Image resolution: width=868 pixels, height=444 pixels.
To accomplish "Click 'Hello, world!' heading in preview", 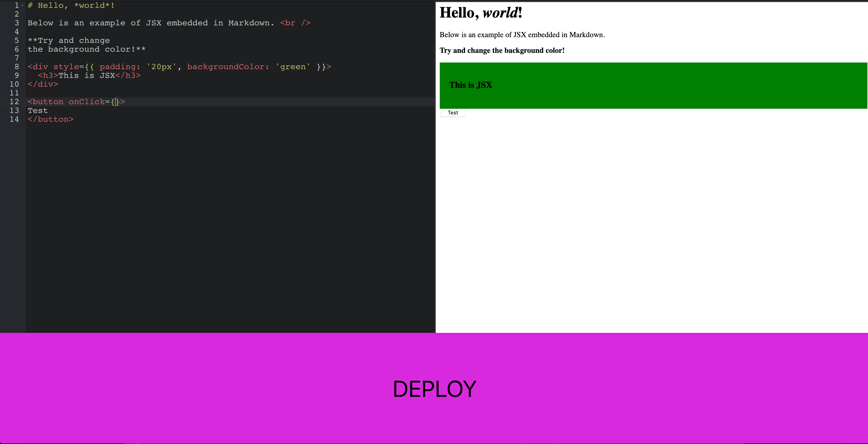I will [481, 13].
